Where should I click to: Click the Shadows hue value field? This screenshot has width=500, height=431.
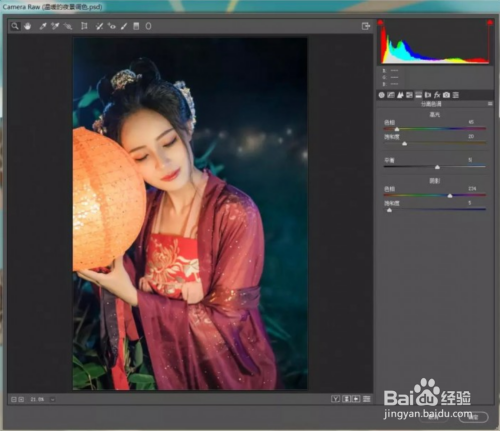(472, 189)
